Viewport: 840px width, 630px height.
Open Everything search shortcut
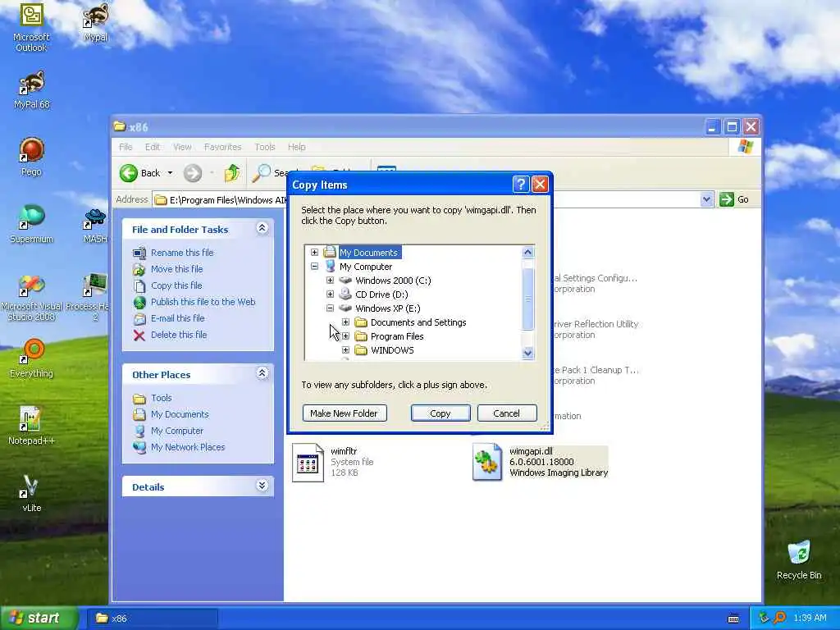32,358
